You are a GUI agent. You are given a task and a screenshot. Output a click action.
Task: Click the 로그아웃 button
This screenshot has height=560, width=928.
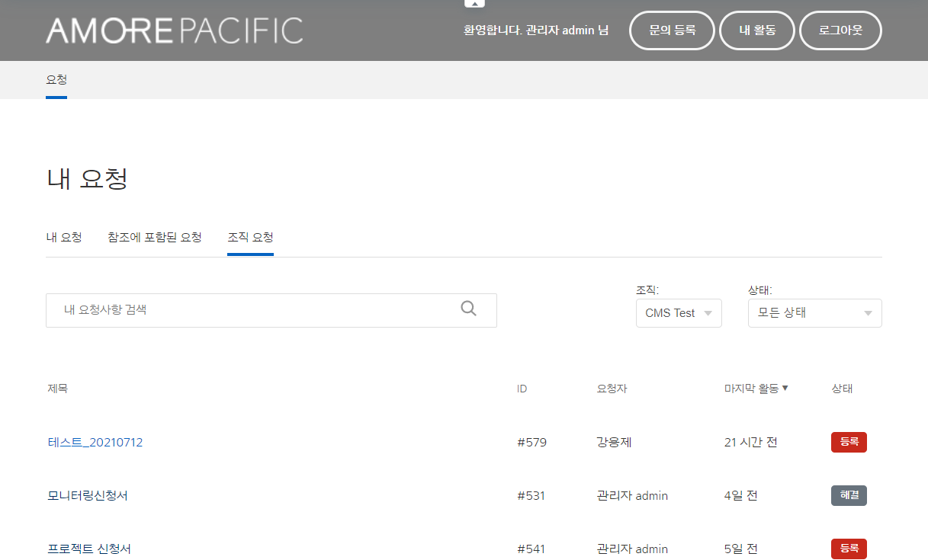pos(840,30)
